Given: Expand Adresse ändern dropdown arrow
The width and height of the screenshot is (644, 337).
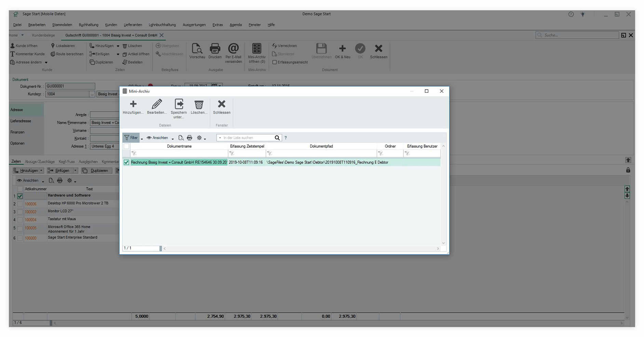Looking at the screenshot, I should pos(46,63).
